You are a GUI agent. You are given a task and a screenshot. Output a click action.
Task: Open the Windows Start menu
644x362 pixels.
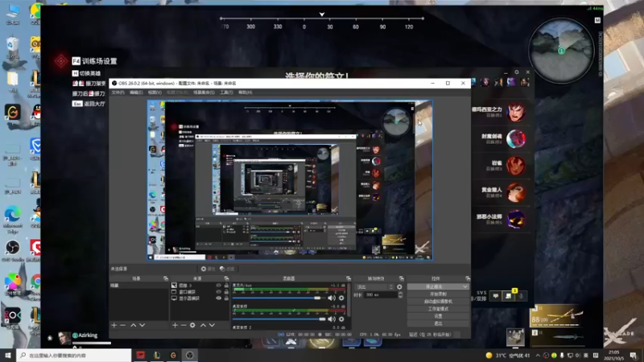click(x=7, y=356)
